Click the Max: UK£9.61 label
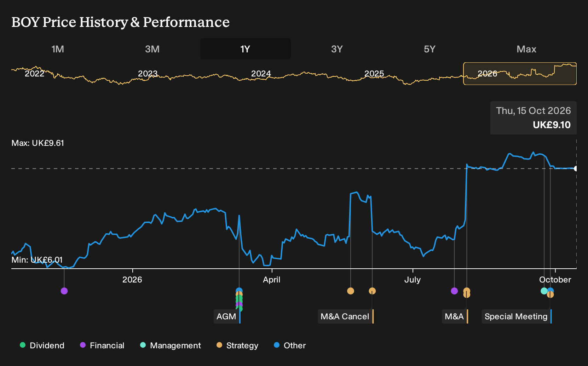This screenshot has width=588, height=366. [38, 143]
